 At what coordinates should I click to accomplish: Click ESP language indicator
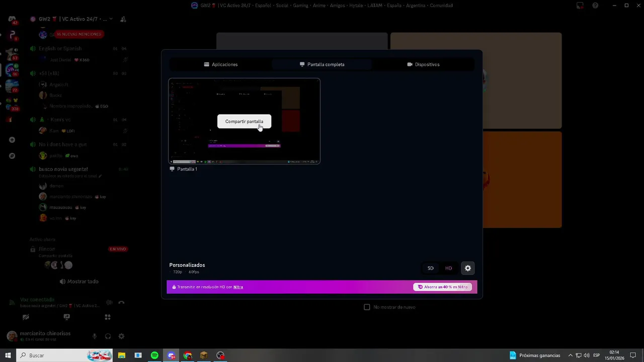pyautogui.click(x=596, y=355)
